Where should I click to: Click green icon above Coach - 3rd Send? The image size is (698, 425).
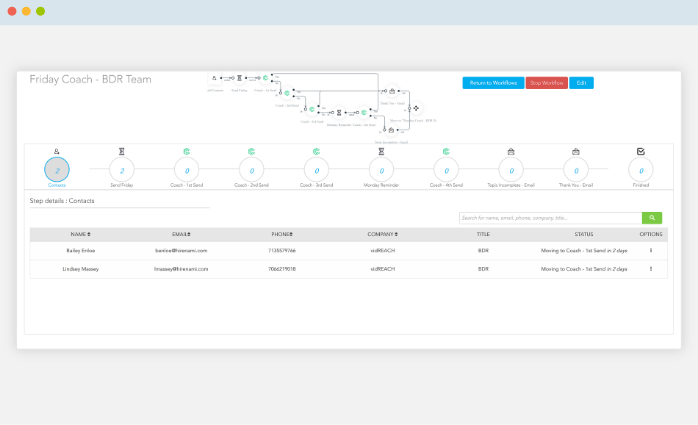317,152
